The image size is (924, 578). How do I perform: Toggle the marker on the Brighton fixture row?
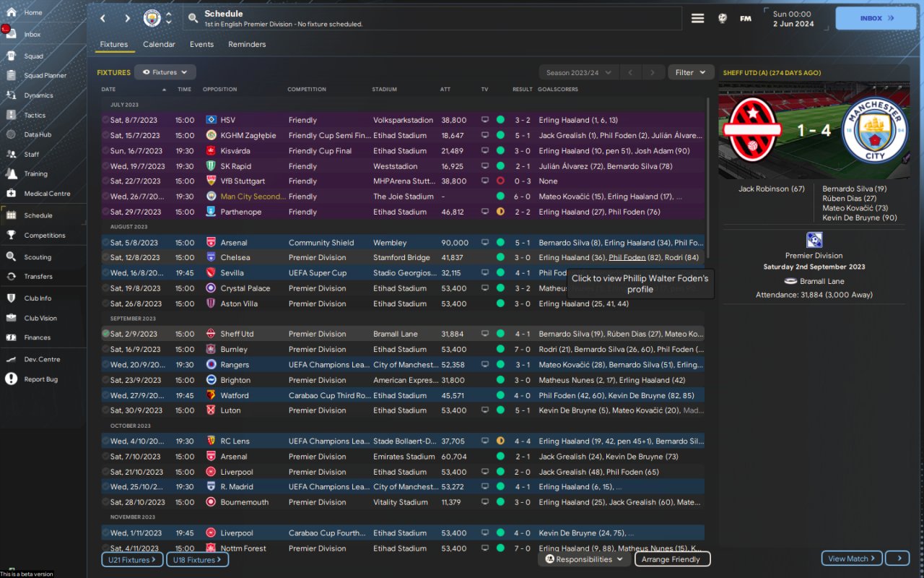tap(105, 380)
